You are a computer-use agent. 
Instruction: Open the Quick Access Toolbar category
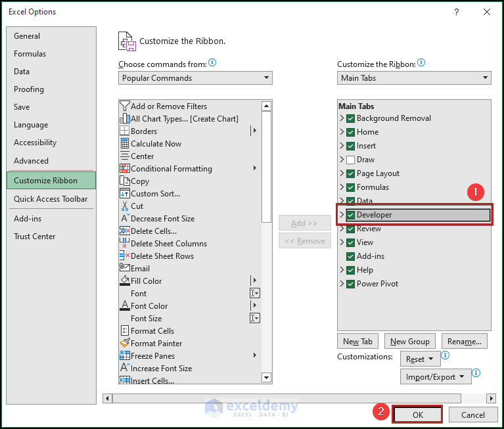click(51, 199)
